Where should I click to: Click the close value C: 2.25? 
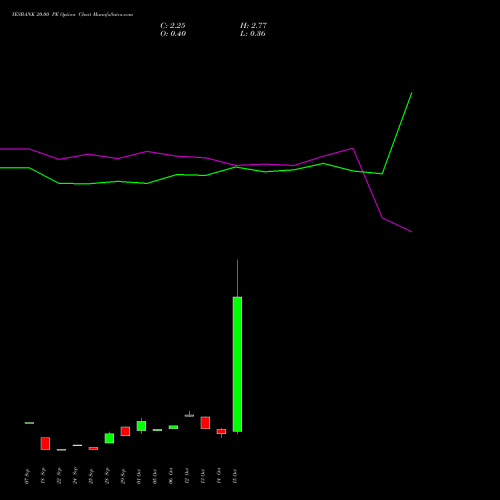tap(173, 26)
